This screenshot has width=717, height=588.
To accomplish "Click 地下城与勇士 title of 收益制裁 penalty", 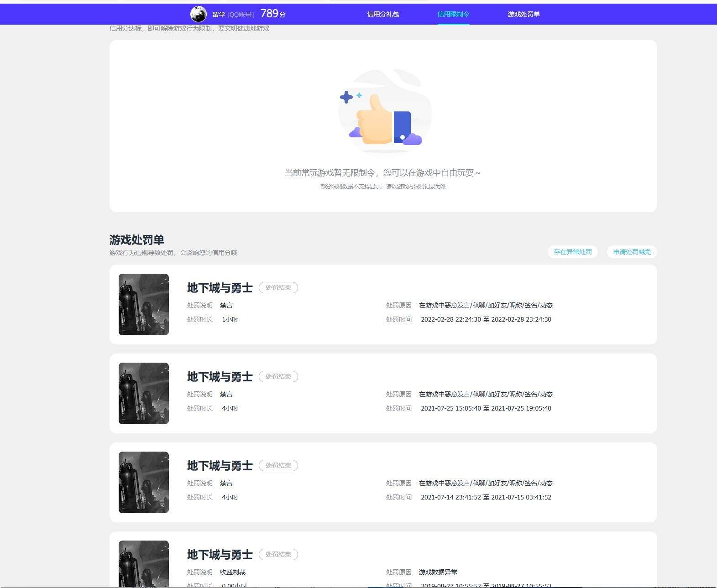I will (220, 555).
